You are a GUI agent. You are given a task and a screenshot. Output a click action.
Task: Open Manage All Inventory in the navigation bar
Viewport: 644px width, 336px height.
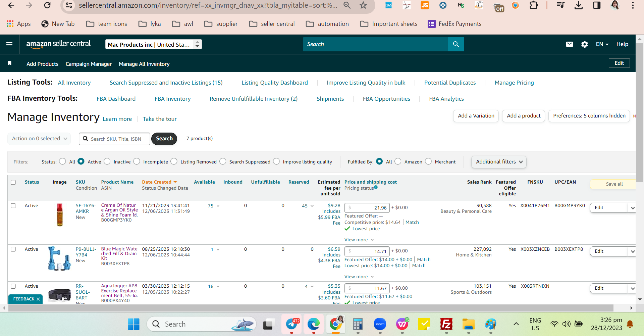[x=144, y=64]
